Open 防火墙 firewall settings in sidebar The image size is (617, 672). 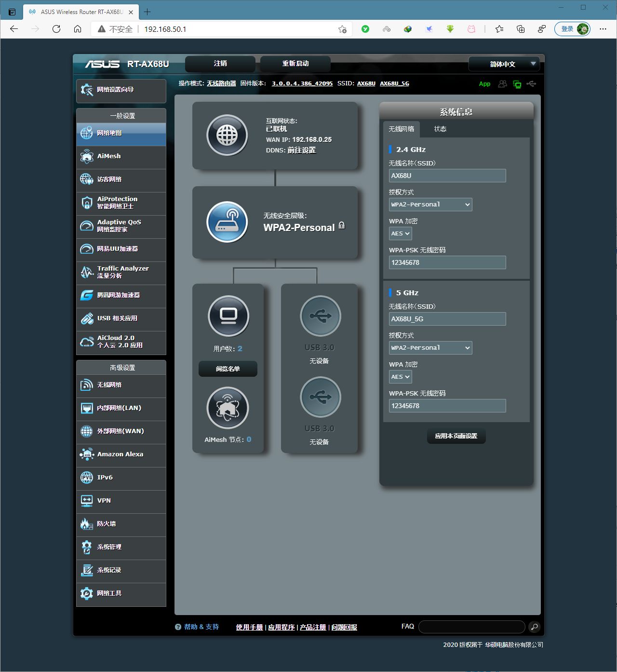click(121, 524)
